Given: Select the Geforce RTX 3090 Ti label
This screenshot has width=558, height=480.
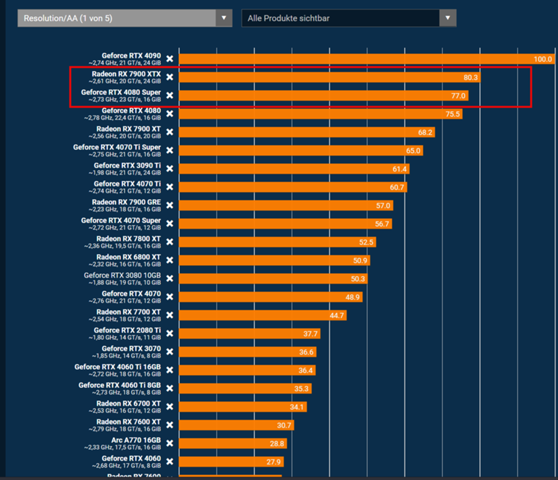Looking at the screenshot, I should (127, 165).
